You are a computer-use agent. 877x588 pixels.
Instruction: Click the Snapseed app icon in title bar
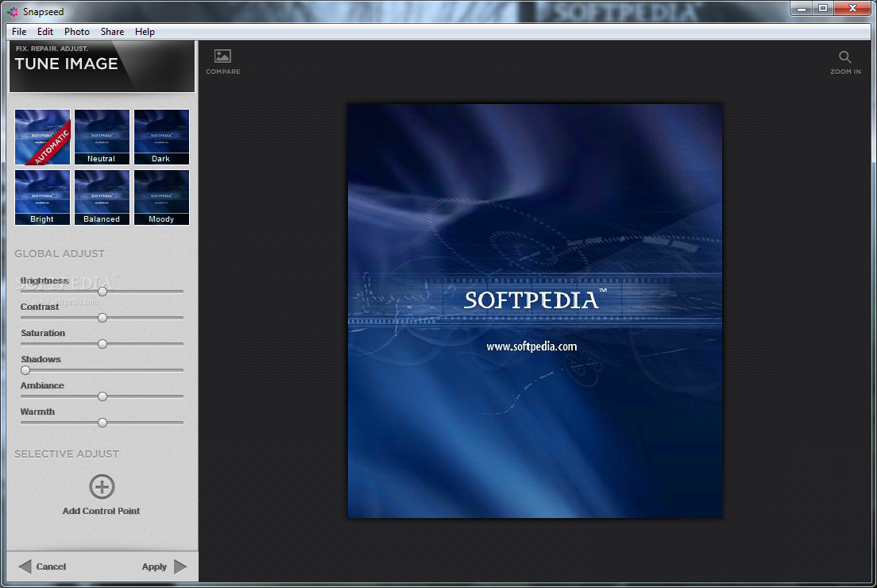click(13, 11)
